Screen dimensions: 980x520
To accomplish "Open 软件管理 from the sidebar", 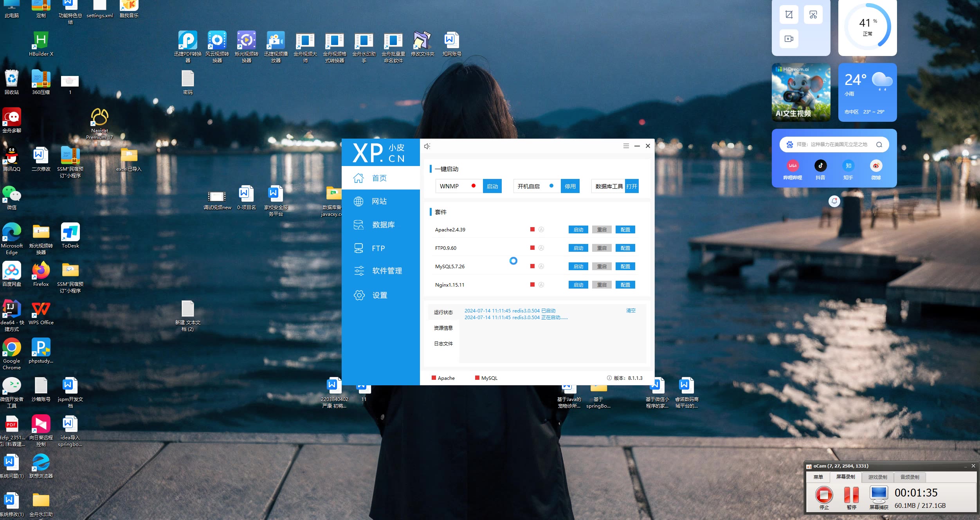I will coord(387,271).
